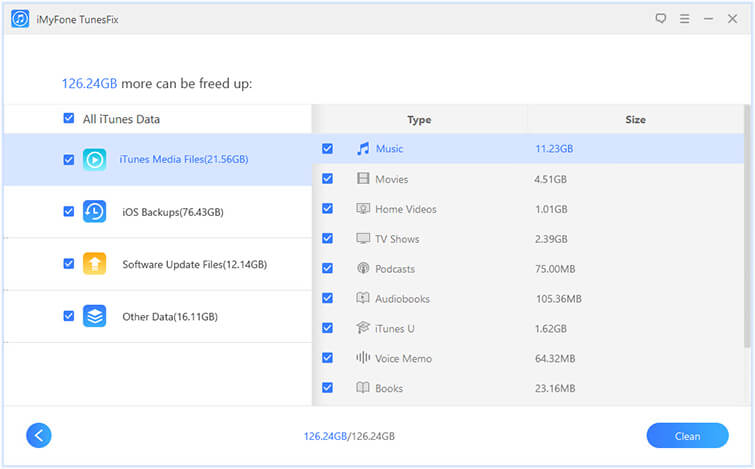Go back with the round arrow button
The height and width of the screenshot is (469, 755).
(x=39, y=435)
